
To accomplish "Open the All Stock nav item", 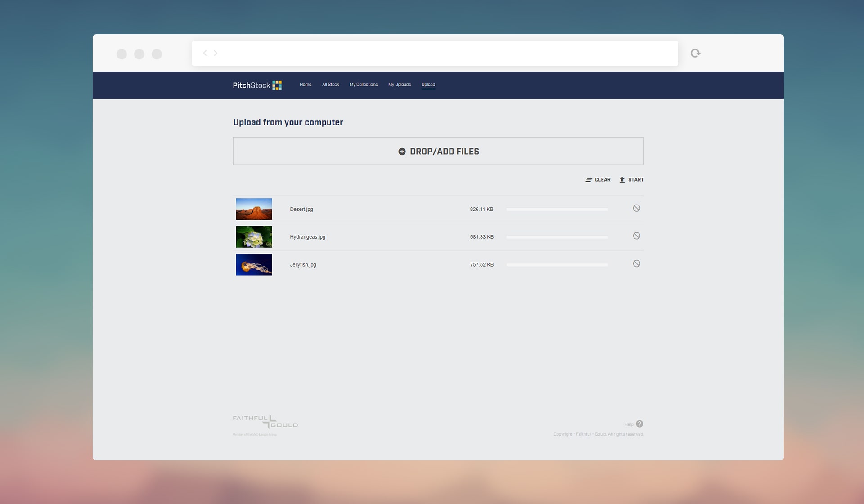I will [x=330, y=85].
